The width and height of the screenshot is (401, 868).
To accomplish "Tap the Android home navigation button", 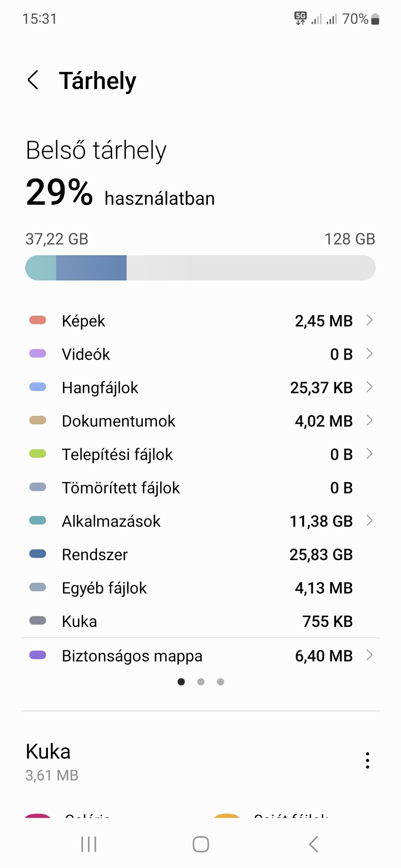I will (x=201, y=844).
